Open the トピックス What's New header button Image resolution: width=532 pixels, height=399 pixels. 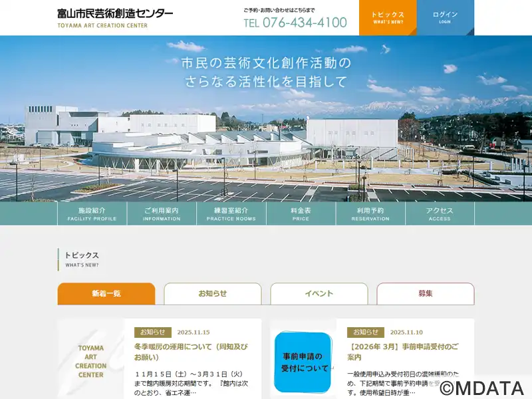pyautogui.click(x=388, y=18)
